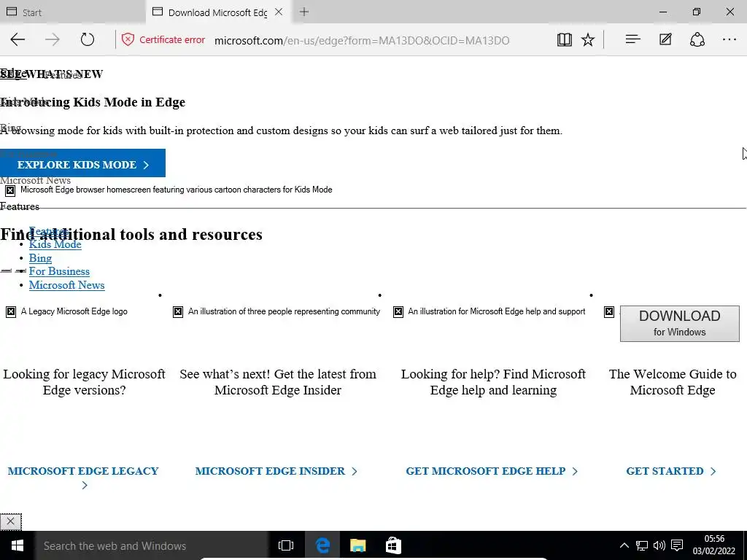The height and width of the screenshot is (560, 747).
Task: Open the Windows Start menu
Action: coord(18,545)
